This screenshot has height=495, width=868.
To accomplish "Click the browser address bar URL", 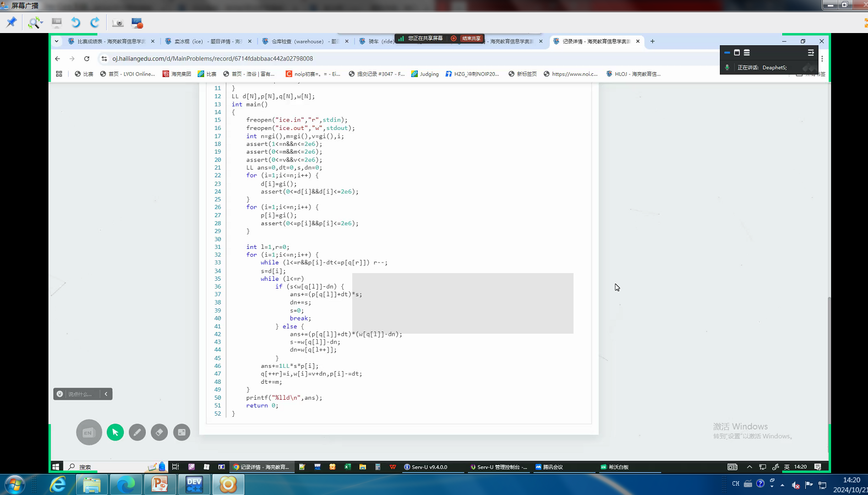I will 212,58.
